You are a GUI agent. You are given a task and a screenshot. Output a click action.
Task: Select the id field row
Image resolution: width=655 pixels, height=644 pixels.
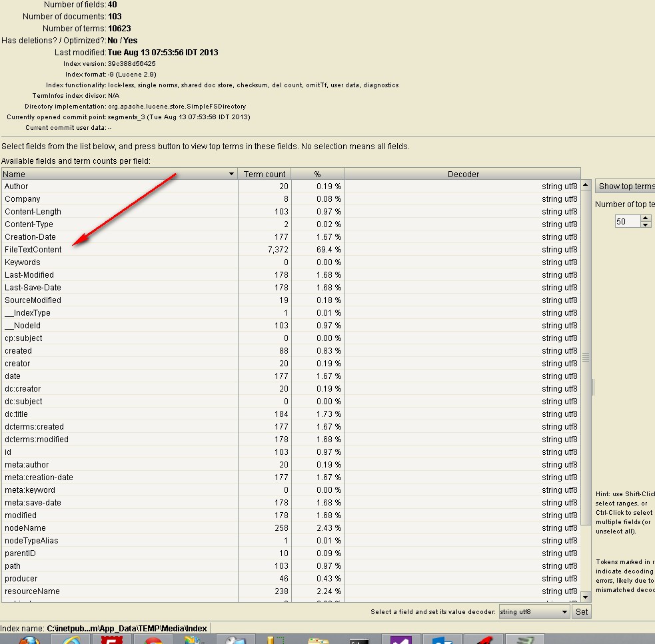[291, 452]
